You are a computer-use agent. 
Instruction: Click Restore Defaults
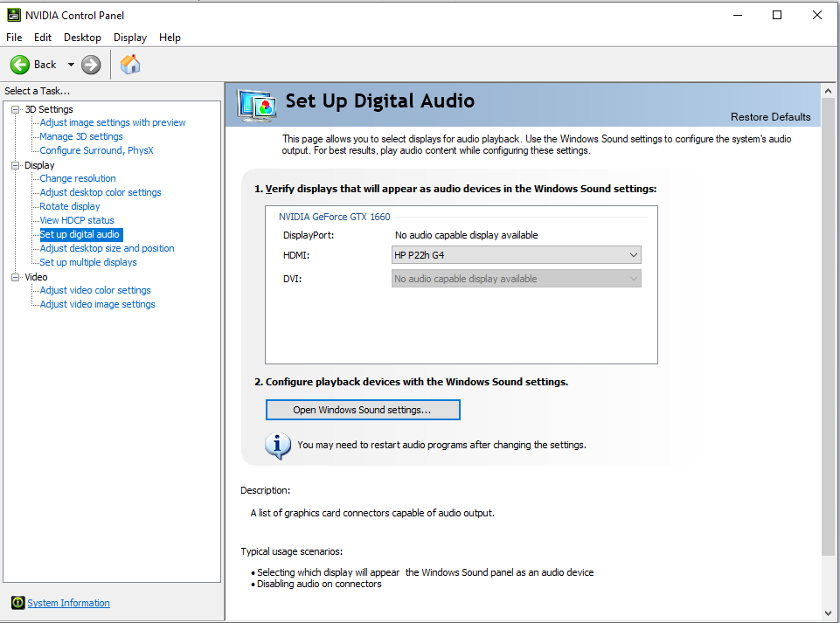point(770,117)
